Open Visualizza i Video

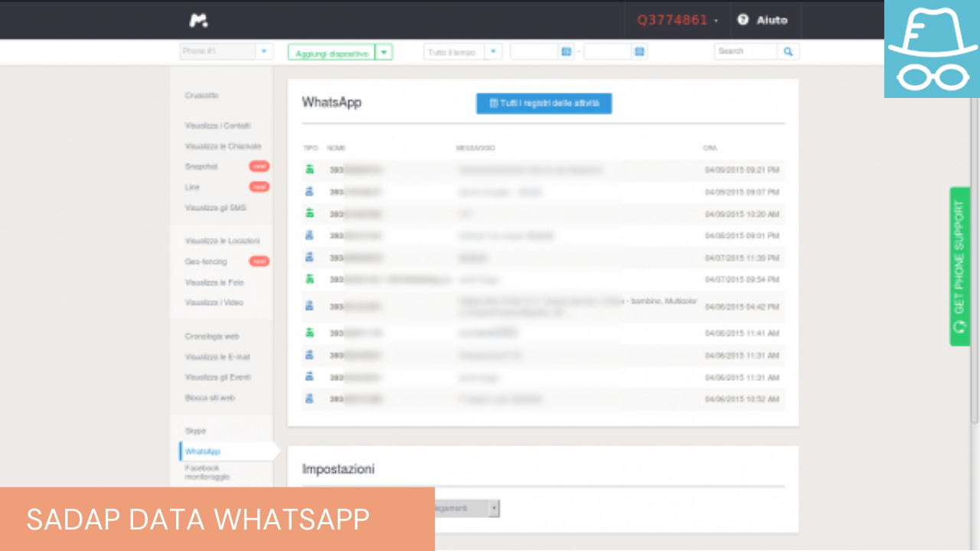214,302
